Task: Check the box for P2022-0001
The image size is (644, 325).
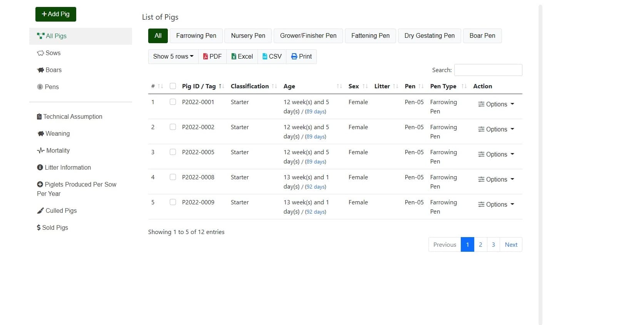Action: pyautogui.click(x=173, y=102)
